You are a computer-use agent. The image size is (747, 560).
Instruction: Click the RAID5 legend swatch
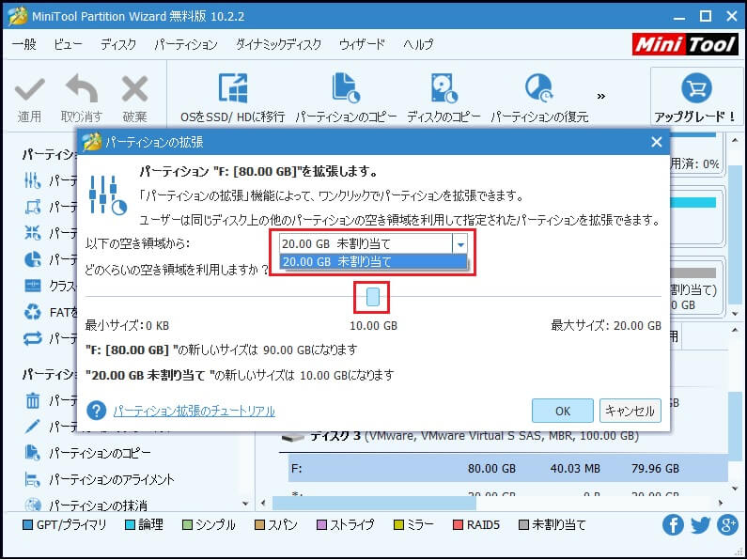458,524
